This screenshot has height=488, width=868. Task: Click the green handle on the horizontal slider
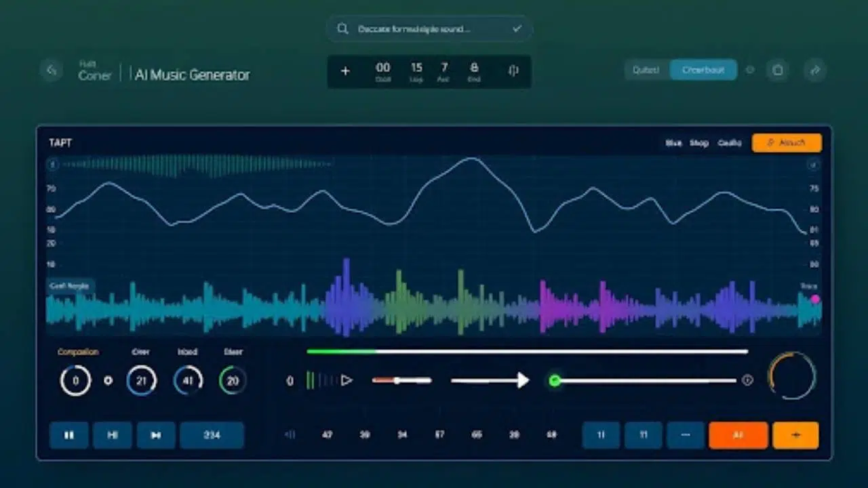pyautogui.click(x=555, y=380)
